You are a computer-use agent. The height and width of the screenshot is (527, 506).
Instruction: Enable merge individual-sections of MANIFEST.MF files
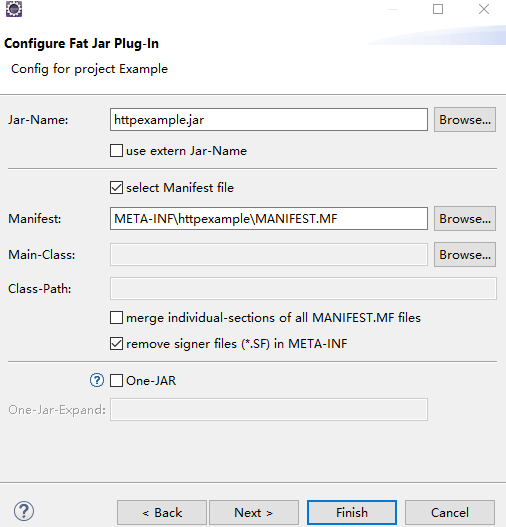116,318
